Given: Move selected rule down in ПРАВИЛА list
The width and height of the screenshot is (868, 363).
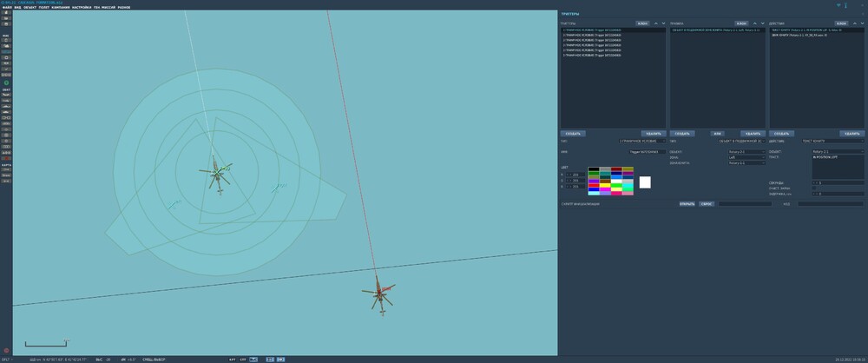Looking at the screenshot, I should click(x=762, y=23).
